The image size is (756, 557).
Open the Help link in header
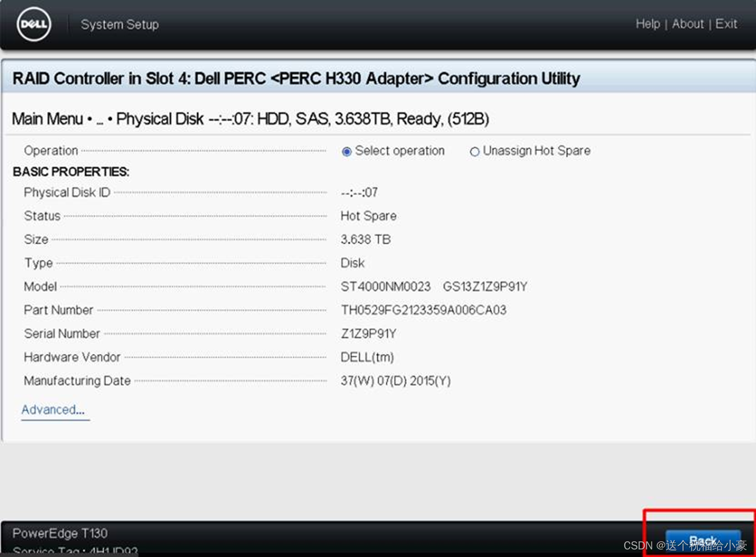click(x=648, y=24)
